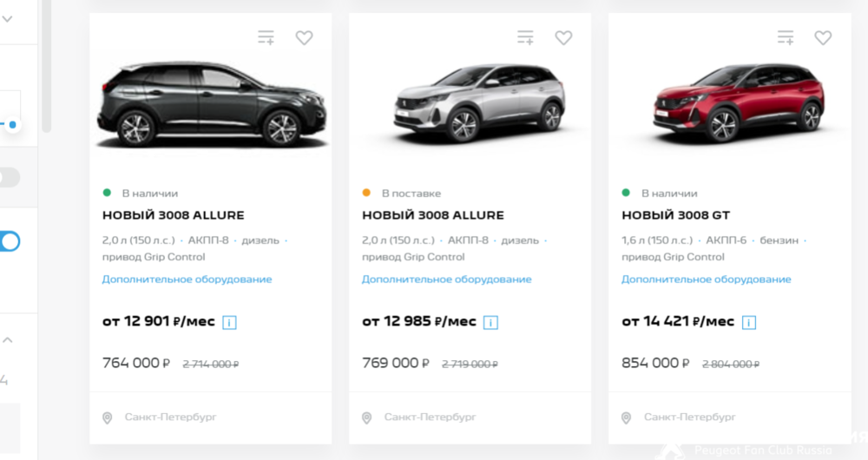The image size is (868, 460).
Task: Add silver 3008 Allure to comparison list
Action: (x=525, y=37)
